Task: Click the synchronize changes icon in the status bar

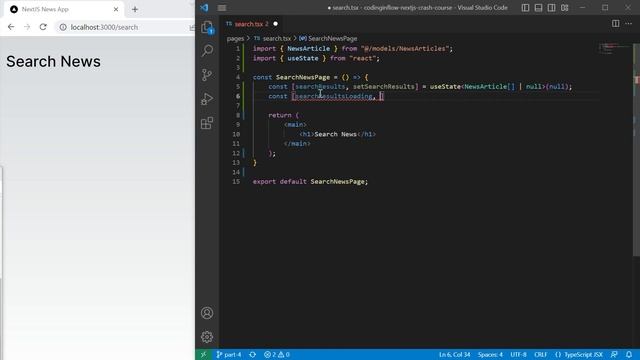Action: tap(253, 355)
